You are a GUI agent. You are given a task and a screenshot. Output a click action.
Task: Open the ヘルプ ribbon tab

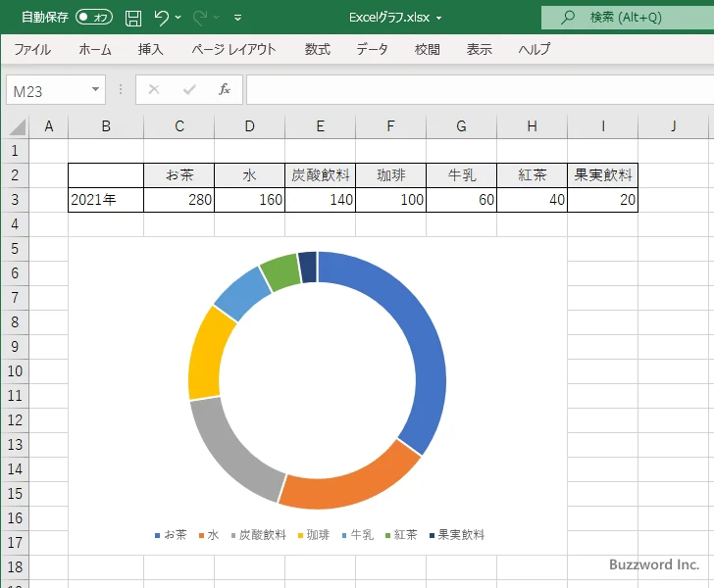pos(535,49)
